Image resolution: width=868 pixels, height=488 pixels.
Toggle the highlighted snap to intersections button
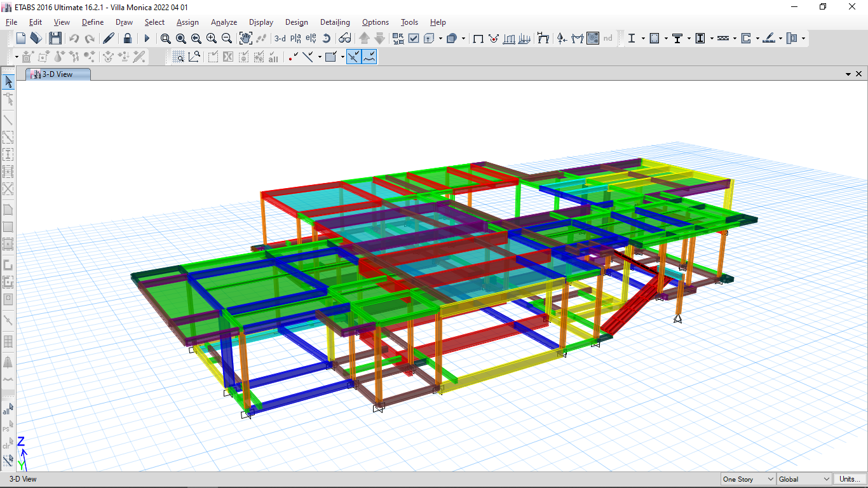coord(354,57)
